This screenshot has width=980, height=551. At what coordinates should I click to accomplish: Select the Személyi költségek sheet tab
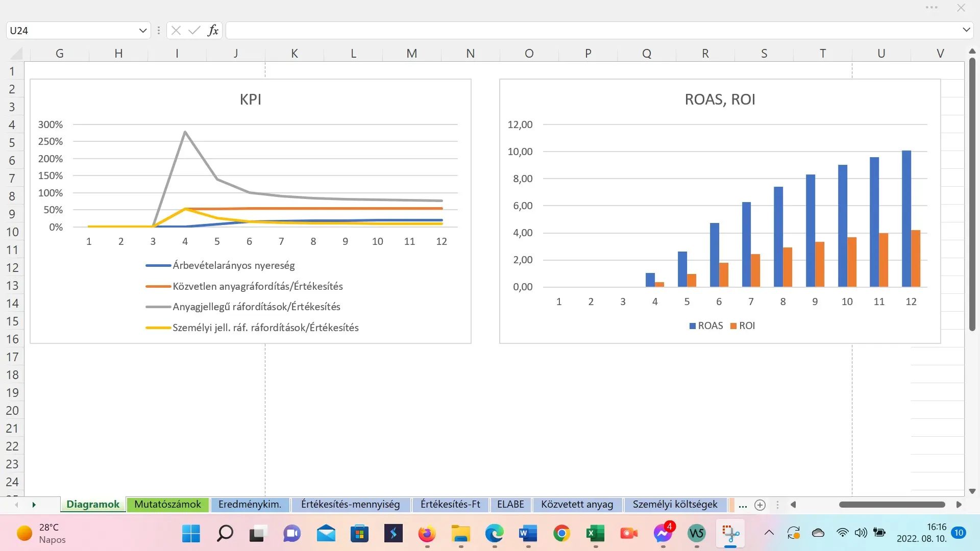pos(675,505)
